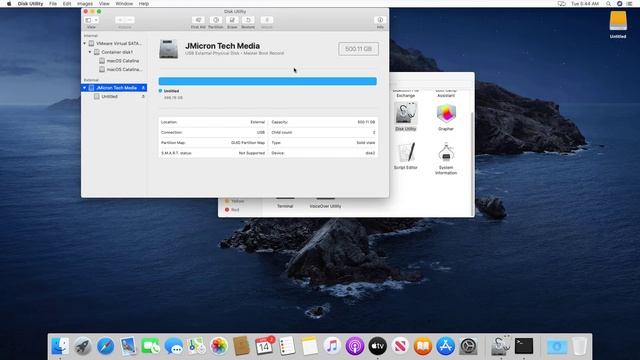Image resolution: width=640 pixels, height=360 pixels.
Task: Open Music from the Dock
Action: point(332,346)
